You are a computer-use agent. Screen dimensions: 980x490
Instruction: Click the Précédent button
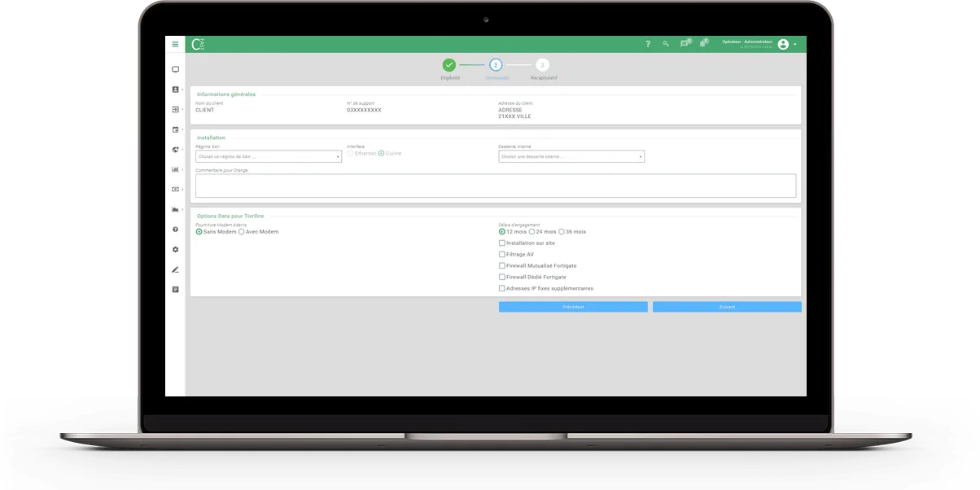[x=573, y=307]
